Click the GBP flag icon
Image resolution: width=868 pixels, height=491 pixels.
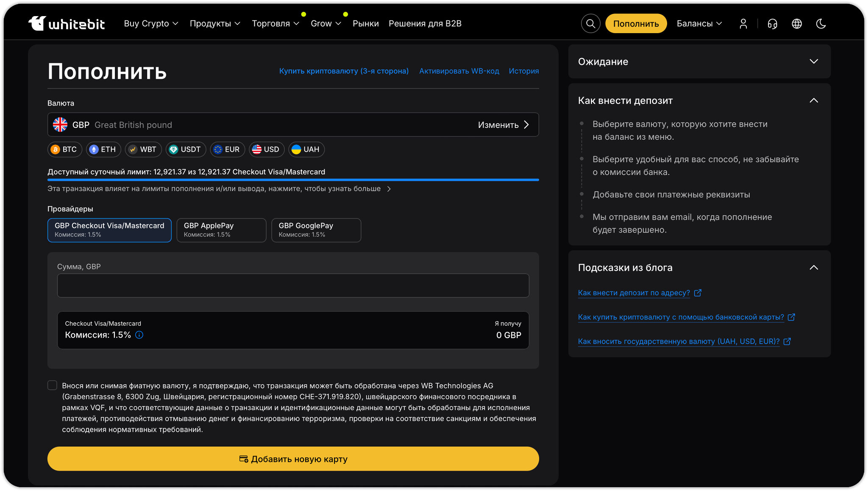60,125
